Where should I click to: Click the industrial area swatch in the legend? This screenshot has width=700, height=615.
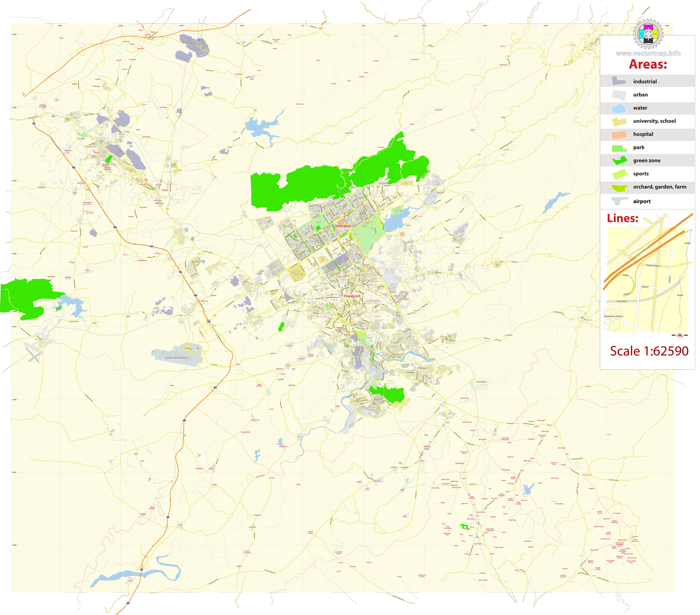pyautogui.click(x=618, y=81)
